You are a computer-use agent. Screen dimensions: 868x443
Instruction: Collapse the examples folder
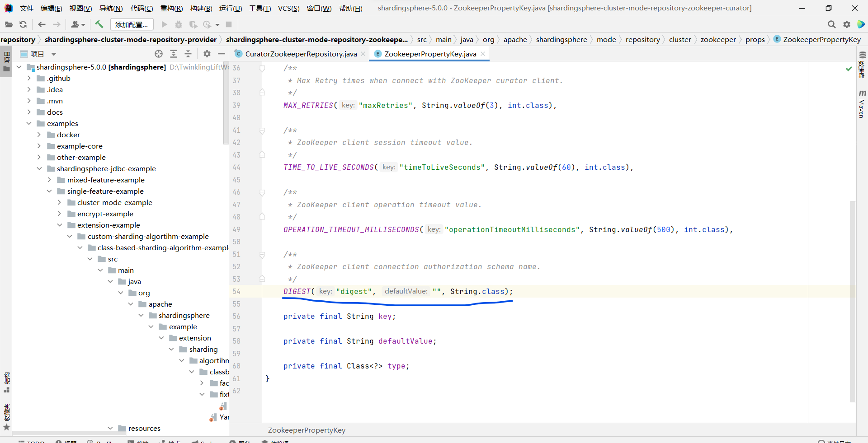(x=29, y=123)
